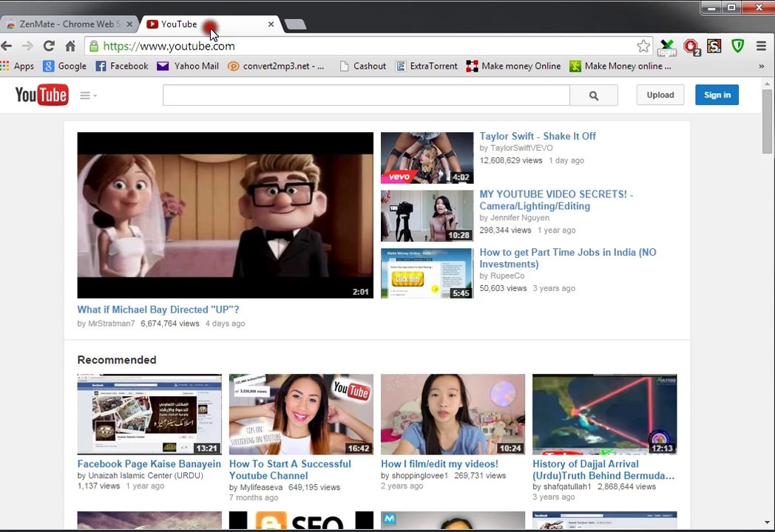Open the Yahoo Mail bookmark
775x532 pixels.
click(x=188, y=66)
